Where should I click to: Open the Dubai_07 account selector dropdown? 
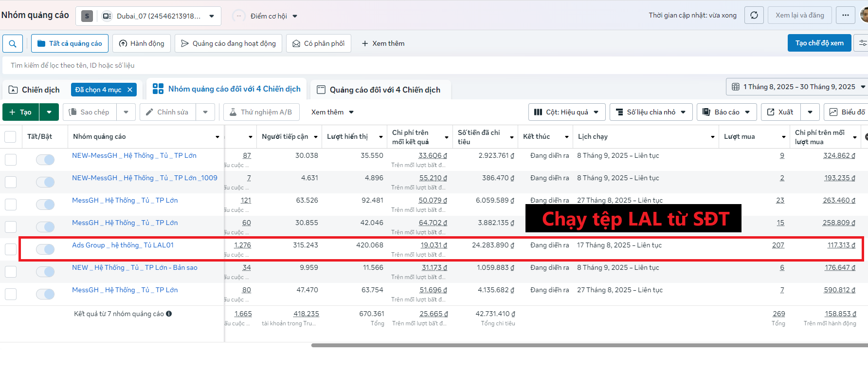tap(158, 16)
